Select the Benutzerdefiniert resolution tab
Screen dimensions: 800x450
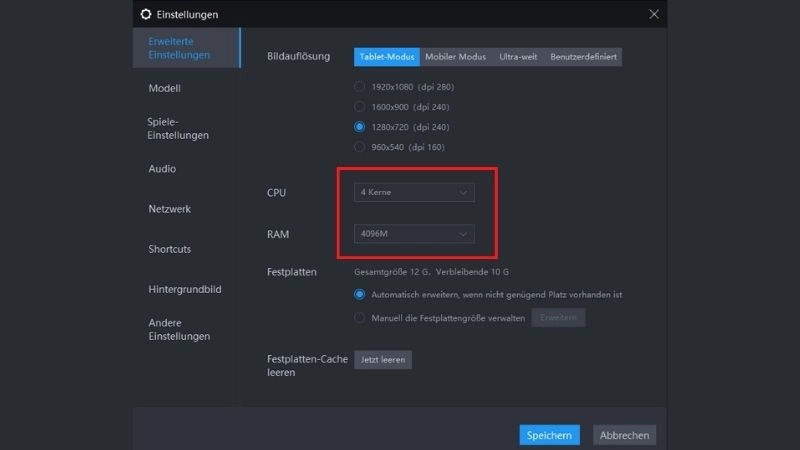[583, 57]
